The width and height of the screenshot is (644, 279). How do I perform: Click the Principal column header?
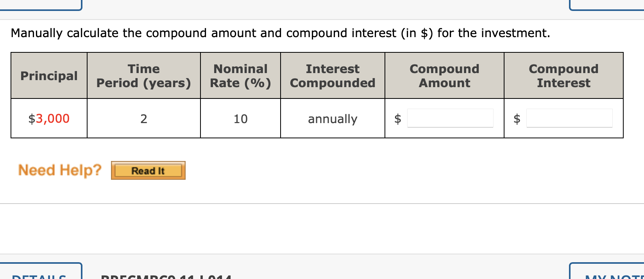[49, 75]
